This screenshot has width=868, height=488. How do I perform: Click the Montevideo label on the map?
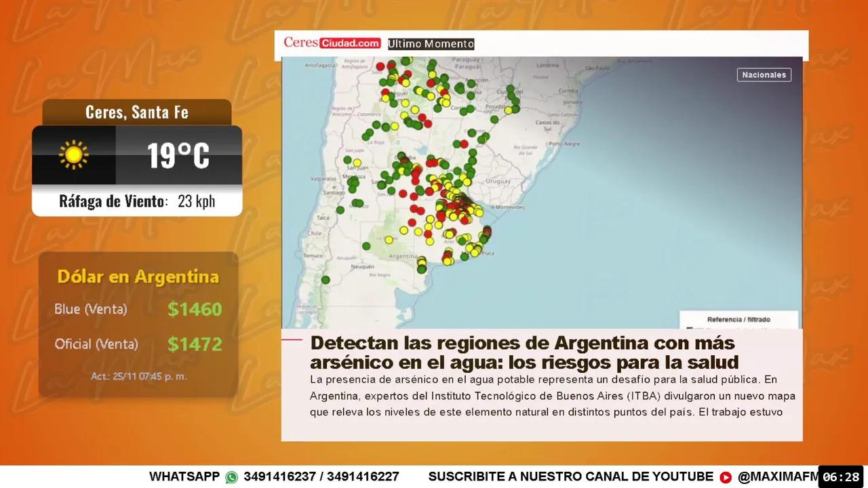[511, 207]
